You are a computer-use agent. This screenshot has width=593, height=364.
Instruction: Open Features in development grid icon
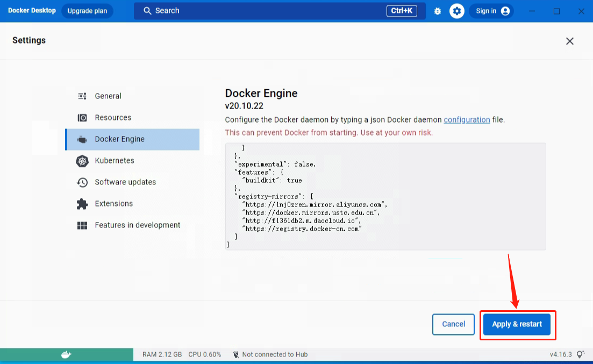82,225
